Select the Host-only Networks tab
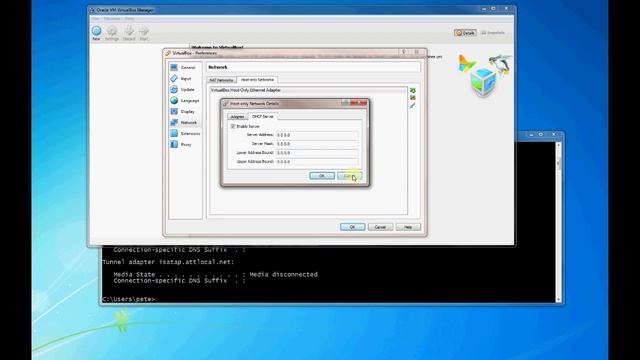 coord(257,80)
